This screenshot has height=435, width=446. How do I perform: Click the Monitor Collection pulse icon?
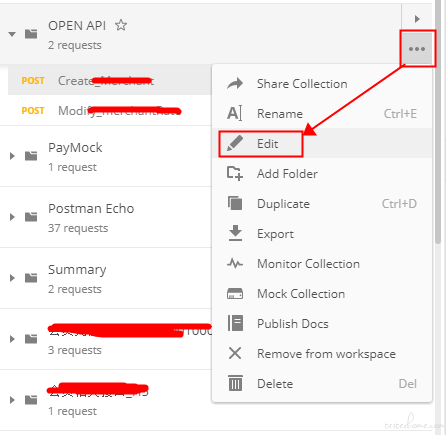point(235,264)
